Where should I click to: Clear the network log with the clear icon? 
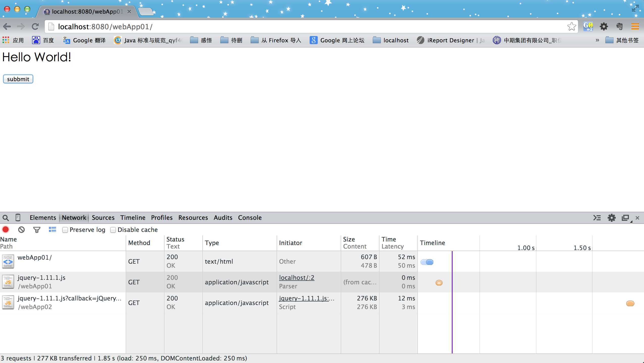coord(21,230)
